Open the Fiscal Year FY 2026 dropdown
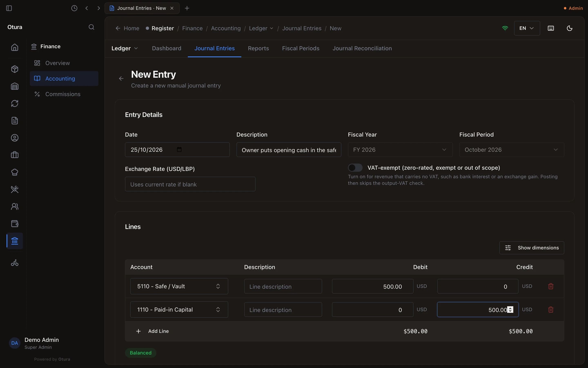 click(400, 150)
